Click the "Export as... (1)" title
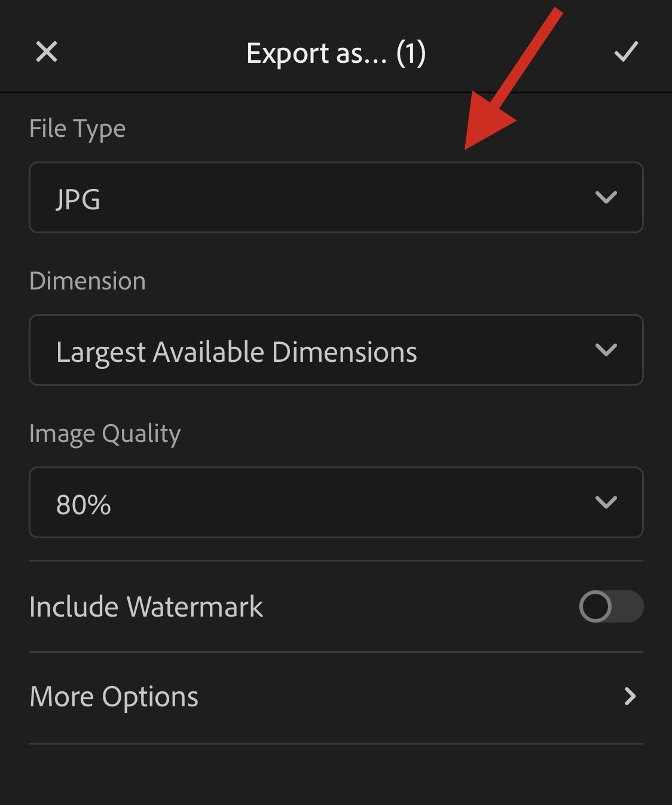Viewport: 672px width, 805px height. coord(335,53)
